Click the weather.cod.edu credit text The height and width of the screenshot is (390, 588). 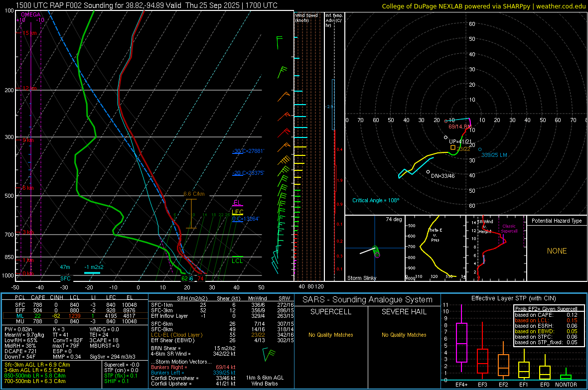561,6
